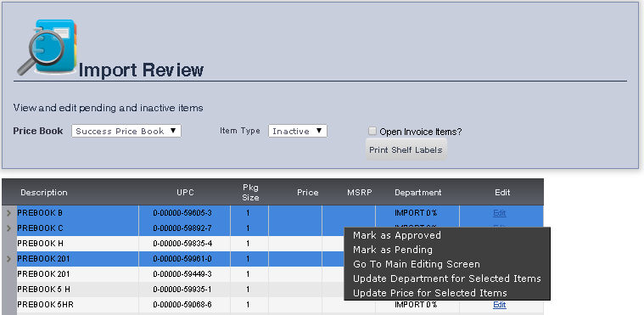Screen dimensions: 644x315
Task: Click the Department column header
Action: click(x=418, y=192)
